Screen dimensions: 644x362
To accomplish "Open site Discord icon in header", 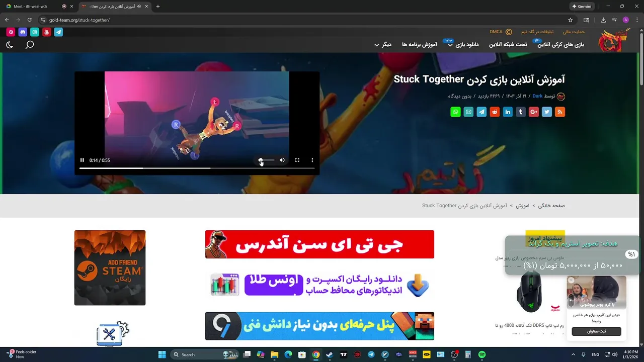I will 23,32.
